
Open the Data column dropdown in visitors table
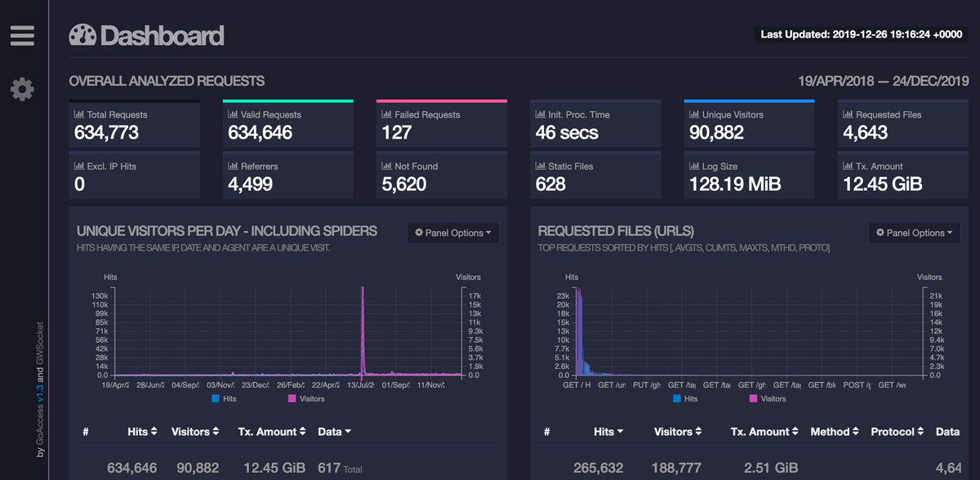pos(334,431)
